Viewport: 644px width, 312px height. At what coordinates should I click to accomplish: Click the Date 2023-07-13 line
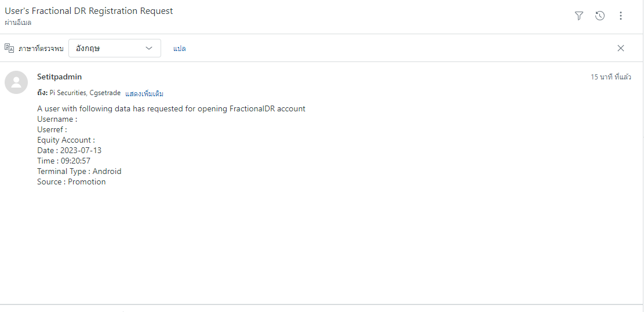click(69, 150)
